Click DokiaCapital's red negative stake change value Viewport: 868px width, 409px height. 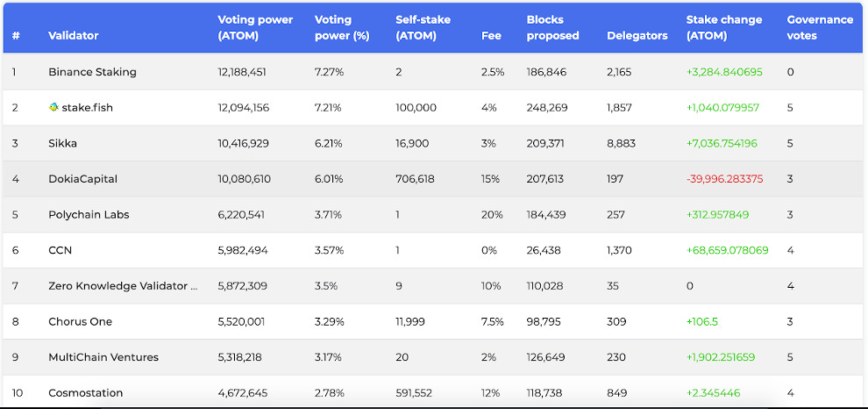tap(724, 179)
